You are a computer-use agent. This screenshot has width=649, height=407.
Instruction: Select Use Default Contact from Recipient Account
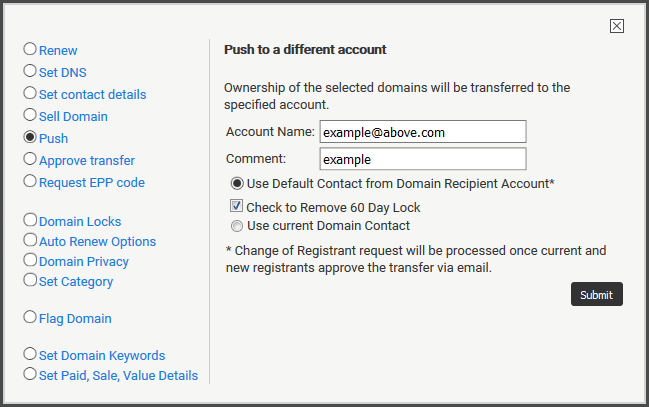tap(237, 183)
